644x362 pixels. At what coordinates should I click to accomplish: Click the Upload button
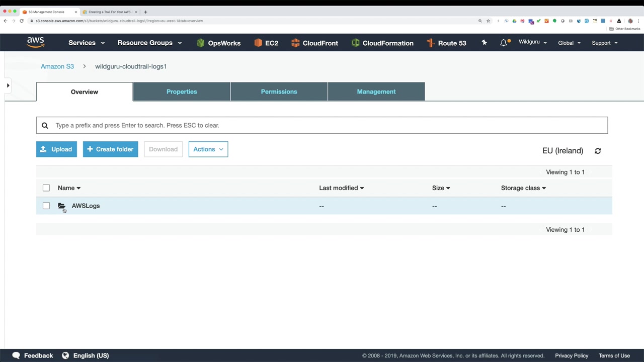(x=56, y=149)
